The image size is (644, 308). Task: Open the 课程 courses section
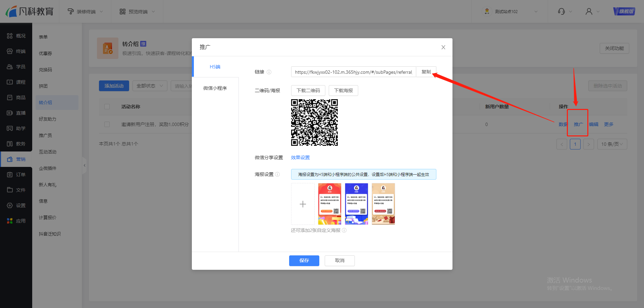coord(16,82)
